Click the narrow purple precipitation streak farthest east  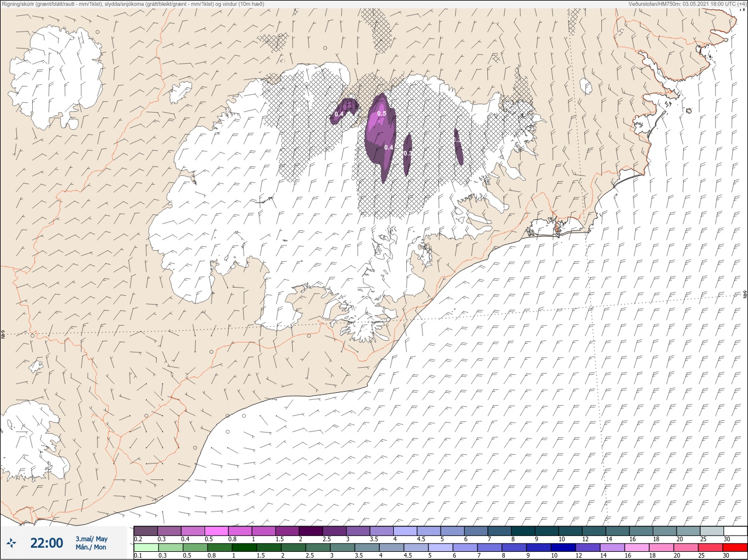(459, 146)
